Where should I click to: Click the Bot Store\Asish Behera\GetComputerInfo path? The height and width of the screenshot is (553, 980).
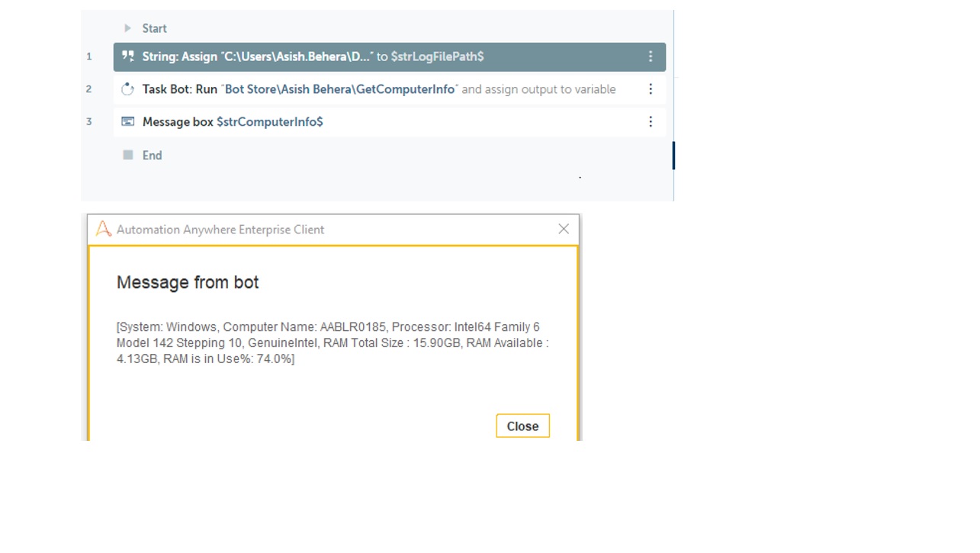tap(340, 89)
